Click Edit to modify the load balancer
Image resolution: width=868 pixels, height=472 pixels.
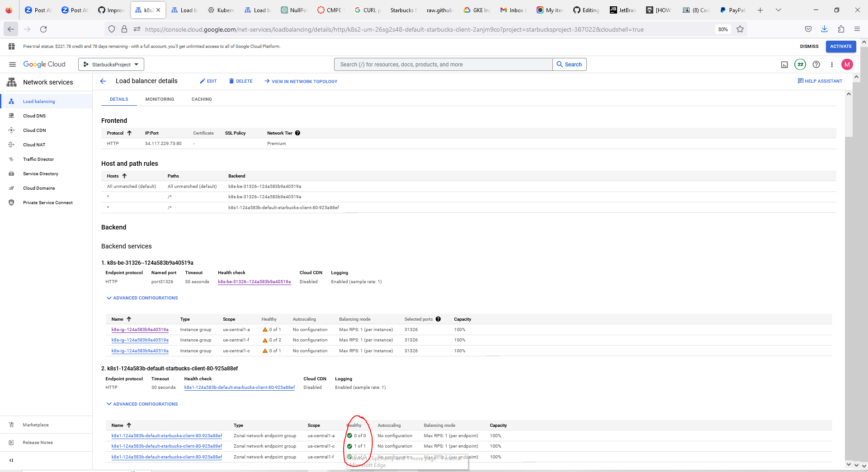[x=208, y=81]
